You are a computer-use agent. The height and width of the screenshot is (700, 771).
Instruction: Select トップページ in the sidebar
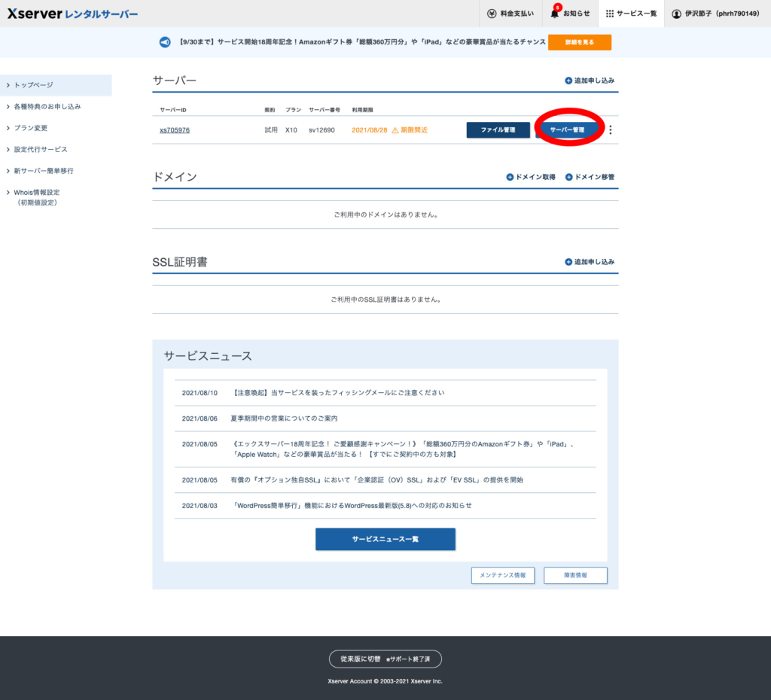coord(56,85)
